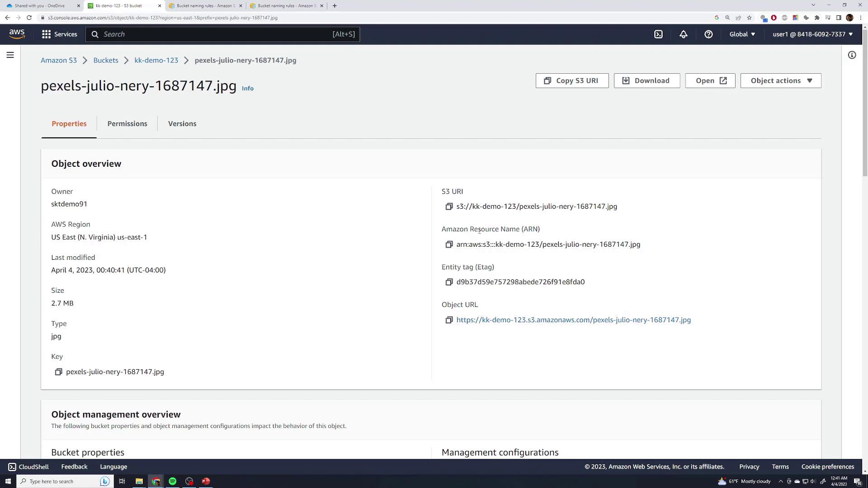Open CloudShell icon in top navigation

tap(658, 34)
